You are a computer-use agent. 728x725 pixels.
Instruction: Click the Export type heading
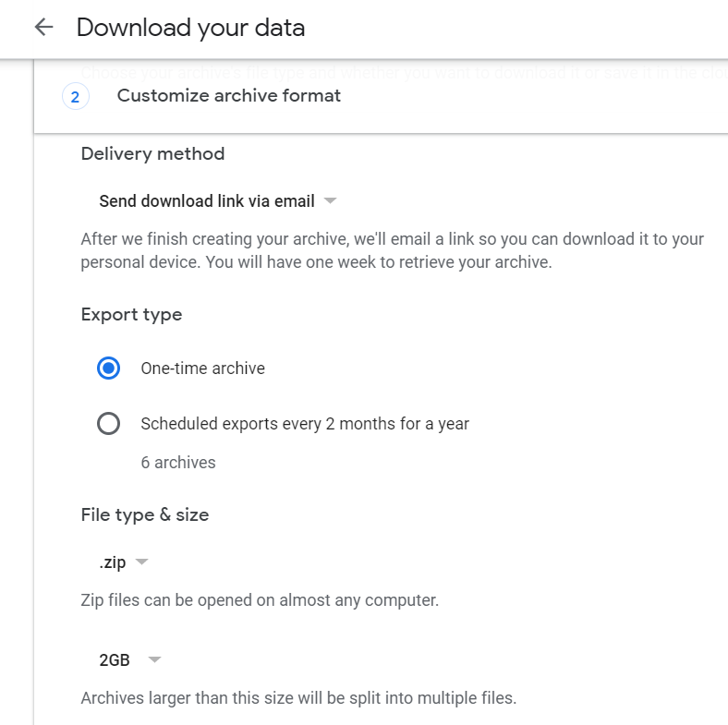click(131, 315)
